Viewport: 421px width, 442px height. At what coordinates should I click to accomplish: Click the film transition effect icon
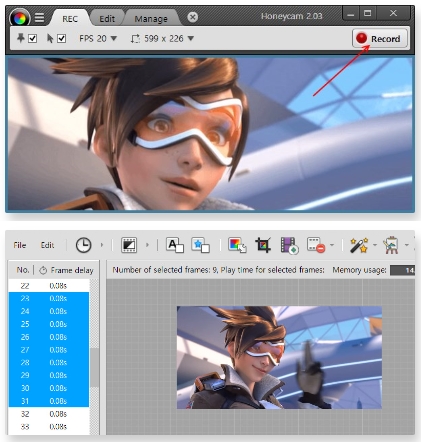(129, 245)
